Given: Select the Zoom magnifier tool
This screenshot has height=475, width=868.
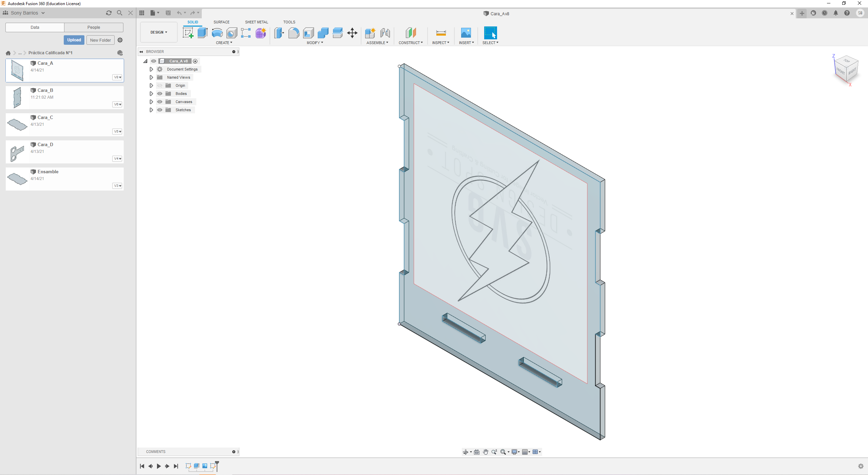Looking at the screenshot, I should pyautogui.click(x=494, y=452).
